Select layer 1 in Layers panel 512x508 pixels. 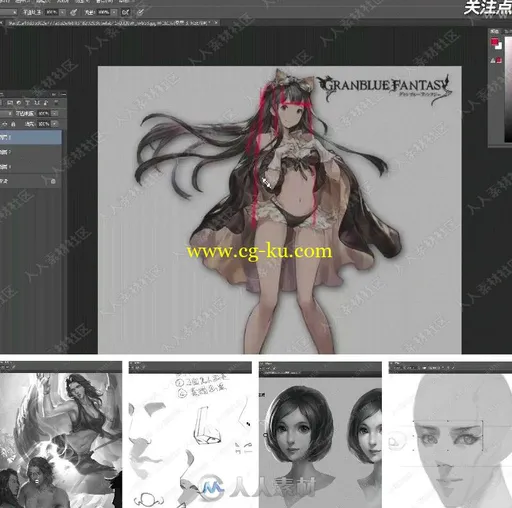pos(31,166)
